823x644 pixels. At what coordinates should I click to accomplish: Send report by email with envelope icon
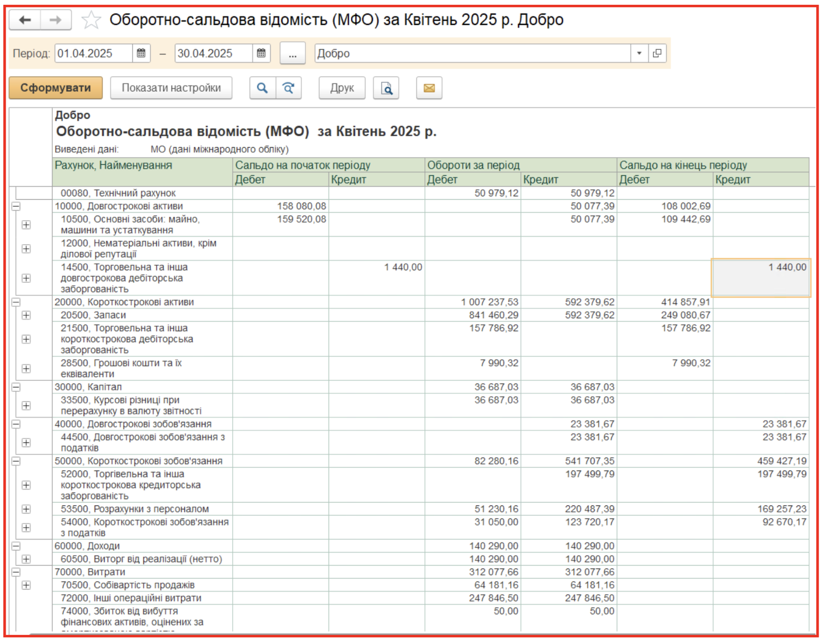429,88
